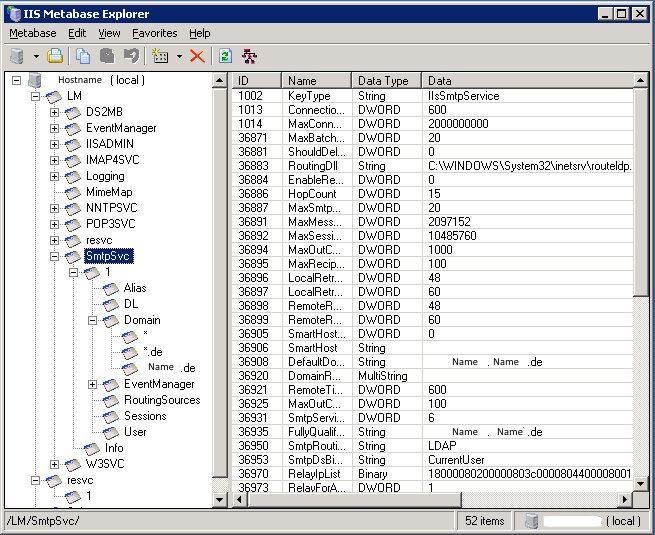Screen dimensions: 655x535
Task: Open dropdown arrow next to New icon
Action: pos(178,56)
